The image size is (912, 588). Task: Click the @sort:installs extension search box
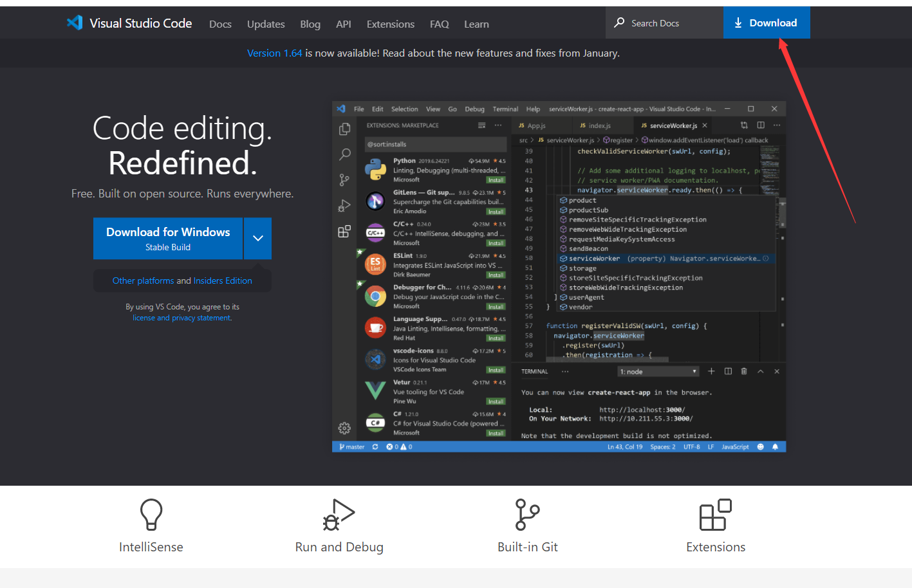(x=436, y=144)
